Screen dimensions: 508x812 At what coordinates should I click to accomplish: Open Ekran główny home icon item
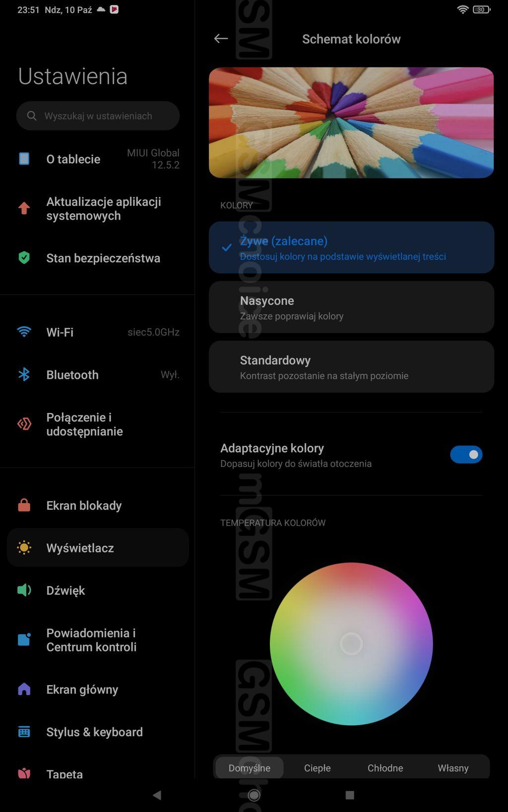pos(24,689)
